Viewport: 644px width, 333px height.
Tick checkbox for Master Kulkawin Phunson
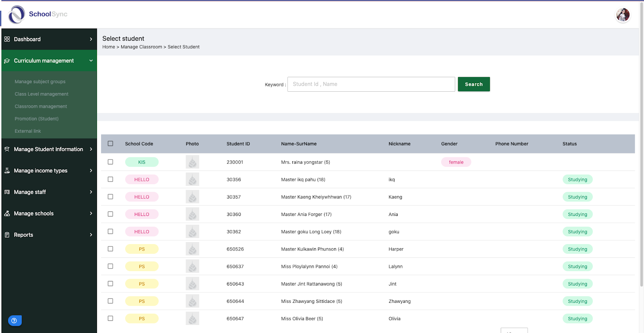[x=110, y=249]
